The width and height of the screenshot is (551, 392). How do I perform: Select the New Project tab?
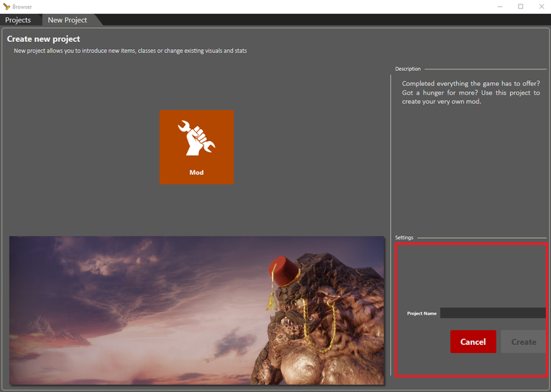(67, 20)
